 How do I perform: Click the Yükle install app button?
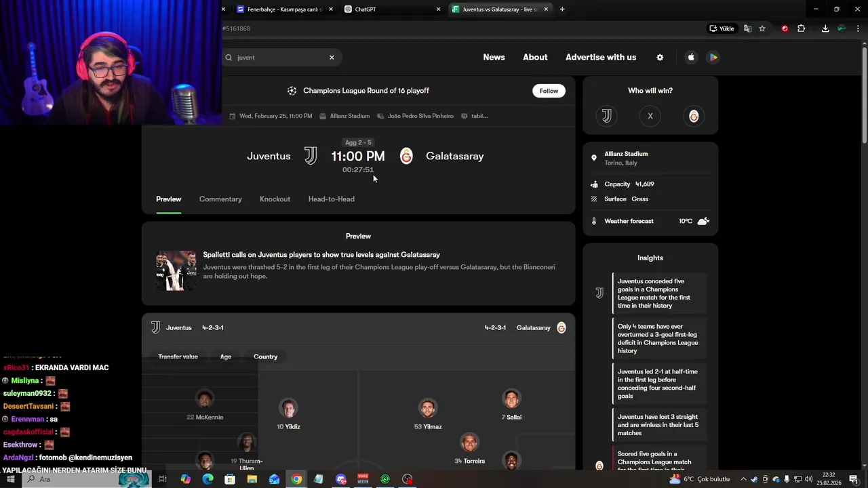(722, 28)
